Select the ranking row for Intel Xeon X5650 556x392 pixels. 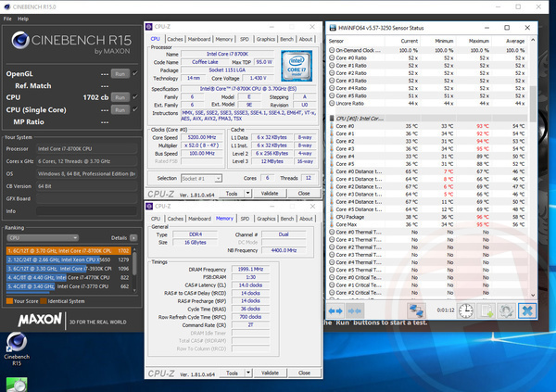(69, 259)
